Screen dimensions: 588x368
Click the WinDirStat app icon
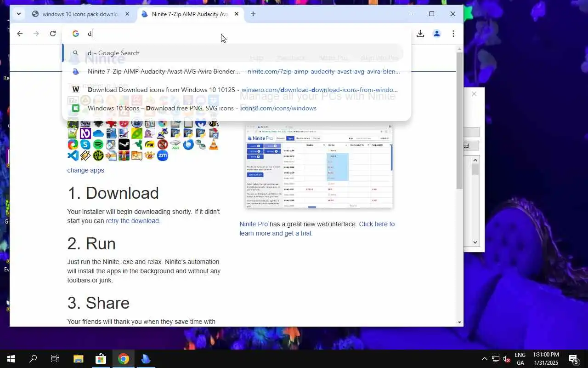click(x=98, y=155)
